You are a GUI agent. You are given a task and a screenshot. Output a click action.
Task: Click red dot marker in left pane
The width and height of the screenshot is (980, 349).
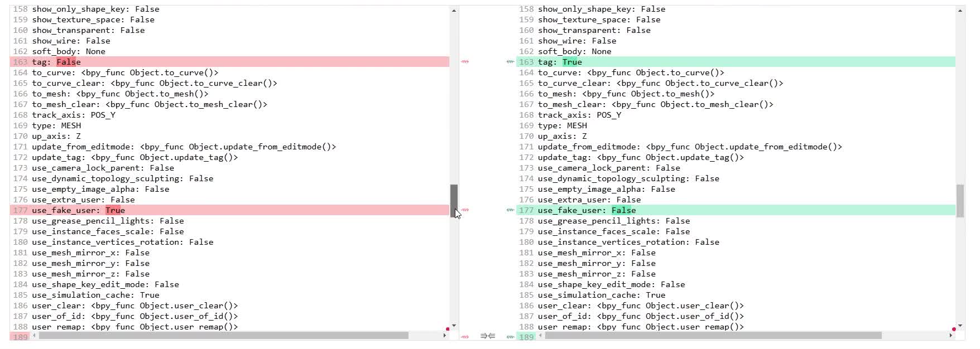pos(448,329)
